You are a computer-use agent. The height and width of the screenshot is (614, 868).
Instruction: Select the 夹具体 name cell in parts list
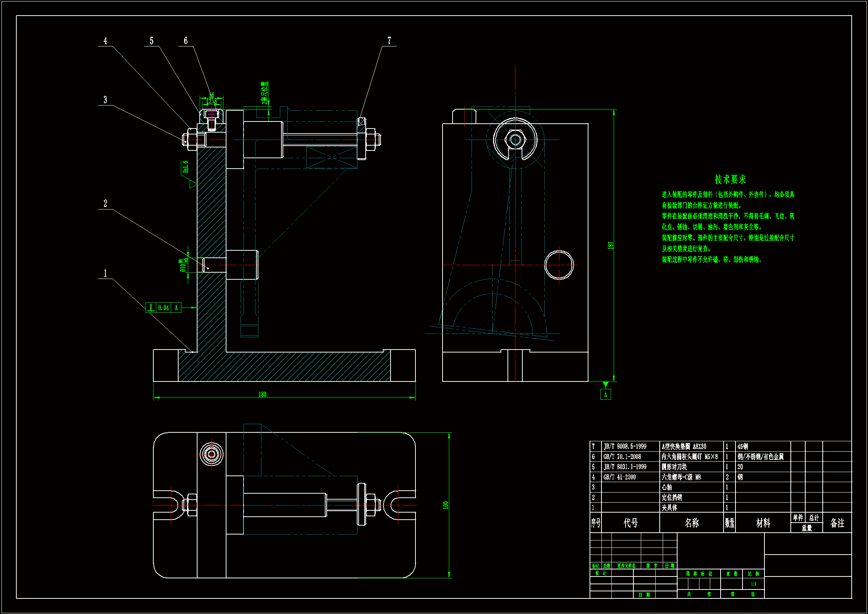(x=669, y=508)
